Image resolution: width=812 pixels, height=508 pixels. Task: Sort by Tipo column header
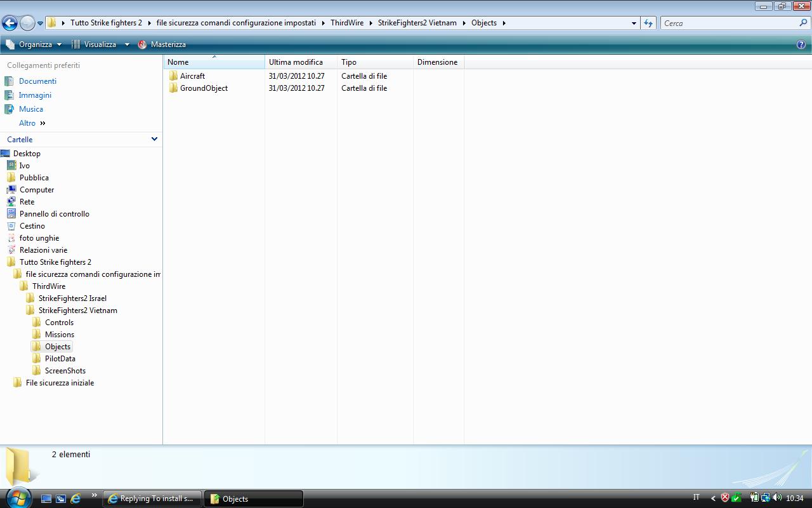point(375,62)
